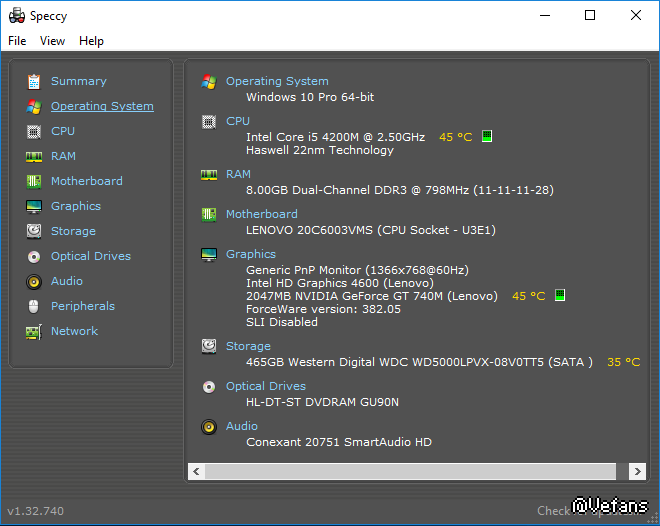
Task: Click the Optical Drives disc icon in sidebar
Action: pos(34,257)
